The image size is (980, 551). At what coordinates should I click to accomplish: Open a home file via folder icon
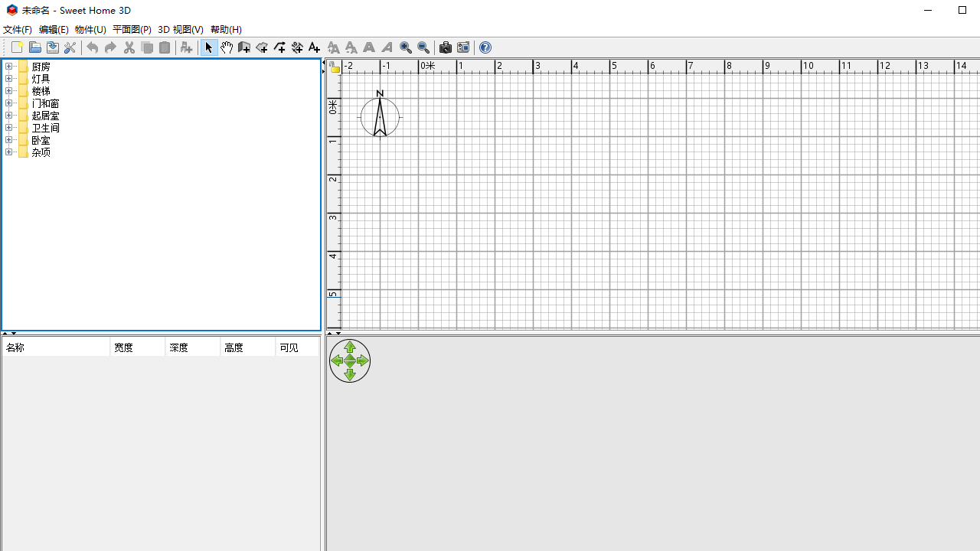point(34,47)
